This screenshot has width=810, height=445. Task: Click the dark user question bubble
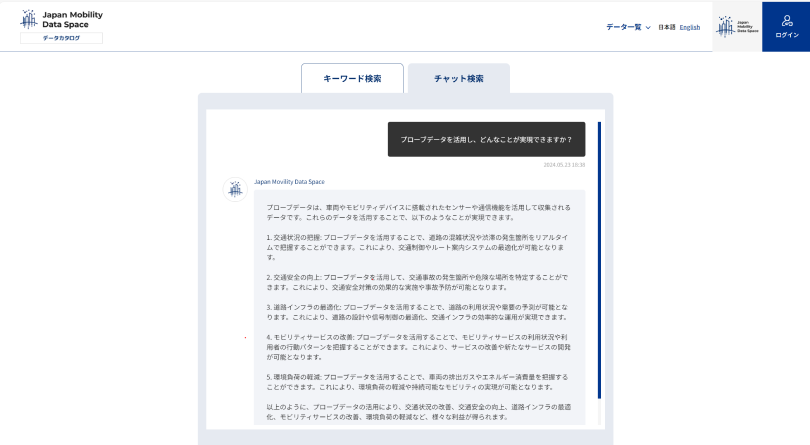[486, 139]
